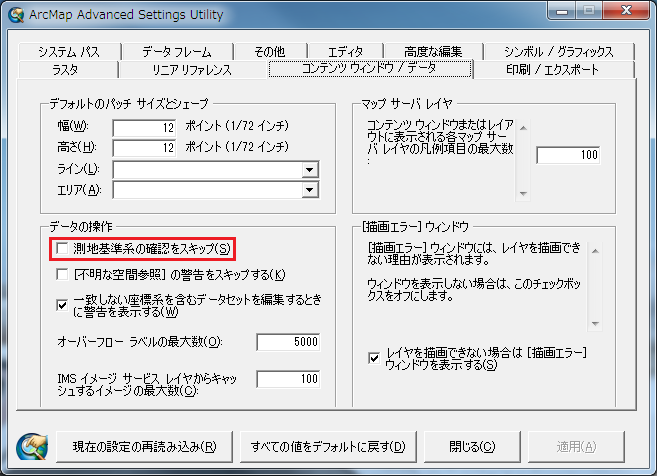Enable 測地基準系の確認をスキップ checkbox
657x476 pixels.
pos(62,248)
